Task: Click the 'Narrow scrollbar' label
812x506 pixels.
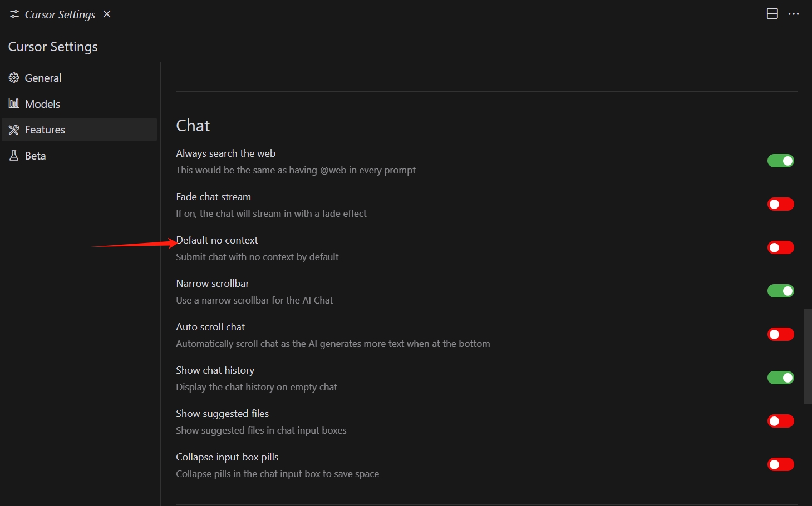Action: (x=213, y=284)
